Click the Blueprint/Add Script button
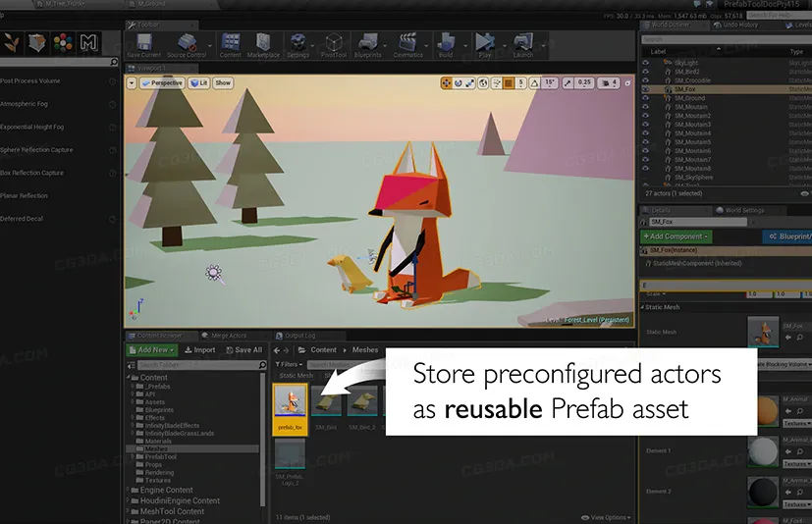 point(787,236)
